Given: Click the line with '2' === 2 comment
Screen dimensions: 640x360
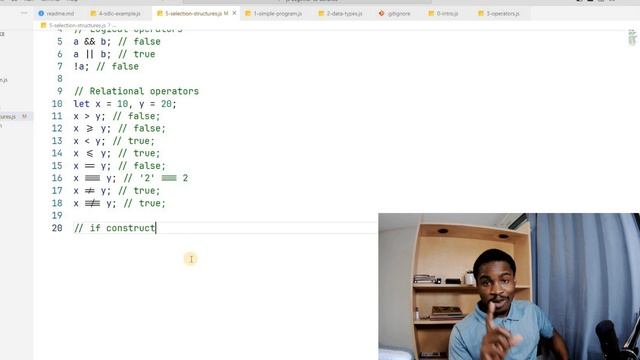Looking at the screenshot, I should coord(131,178).
